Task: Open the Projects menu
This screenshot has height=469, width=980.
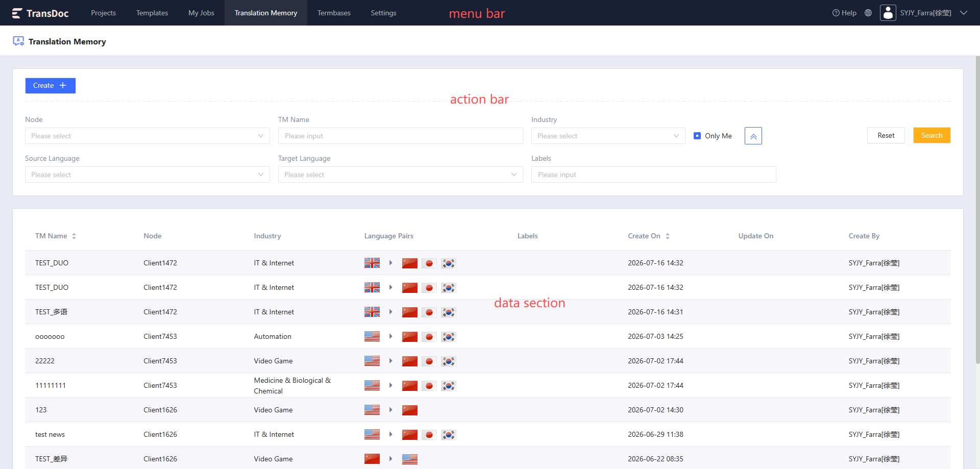Action: 104,13
